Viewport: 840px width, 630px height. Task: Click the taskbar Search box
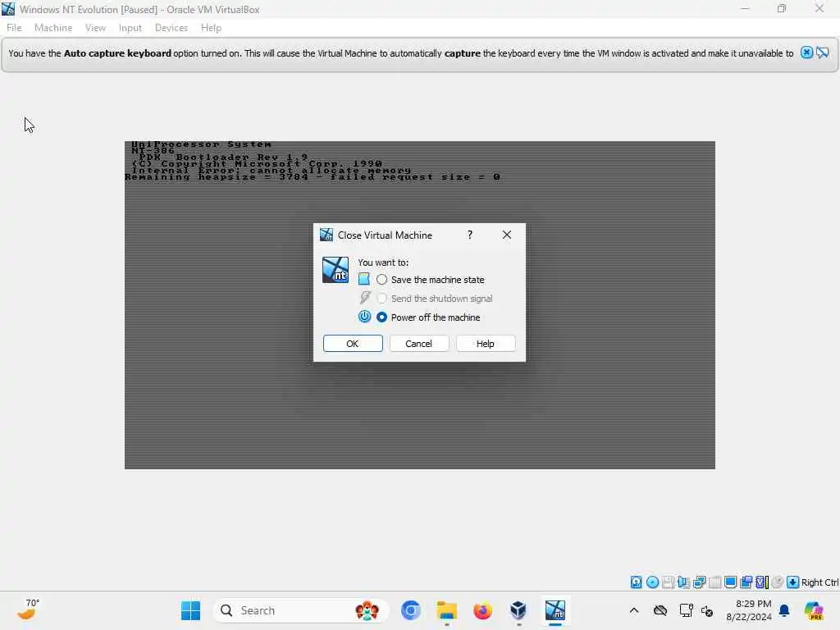click(301, 610)
